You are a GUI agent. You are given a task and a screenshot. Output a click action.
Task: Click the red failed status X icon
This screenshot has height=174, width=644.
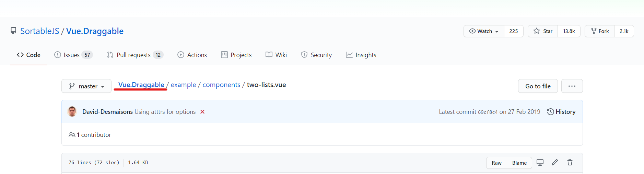202,112
